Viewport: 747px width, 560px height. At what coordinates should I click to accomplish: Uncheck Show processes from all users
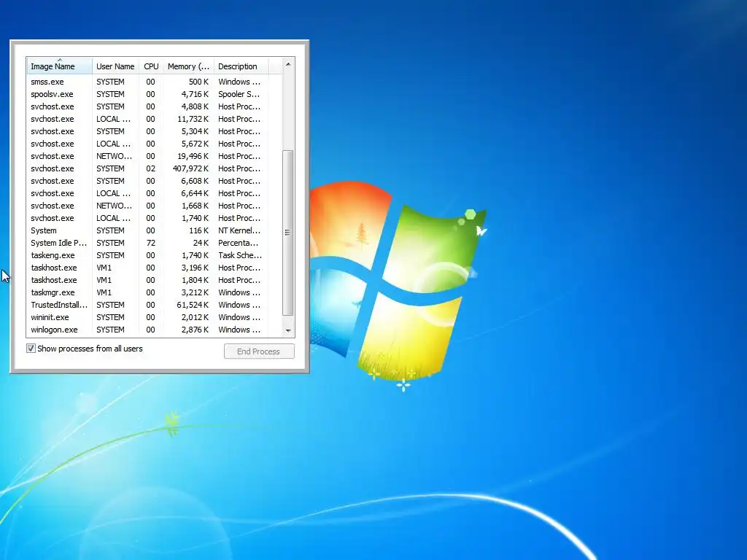31,349
